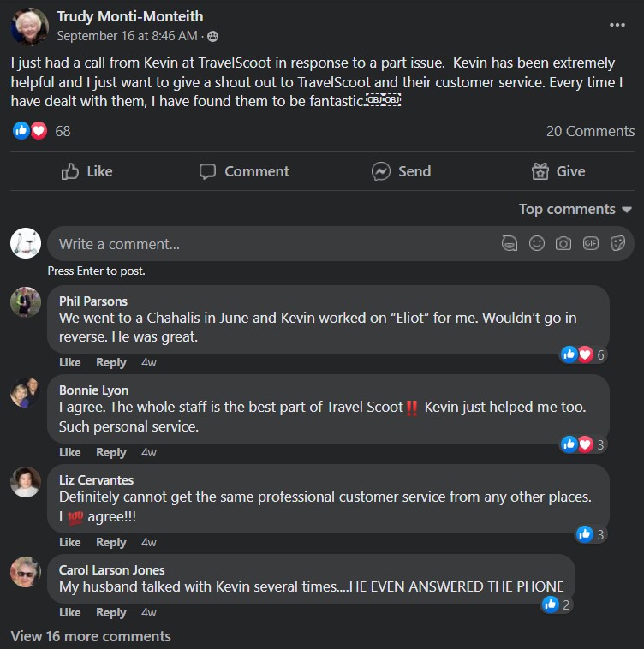Reply to Liz Cervantes' comment

[111, 542]
